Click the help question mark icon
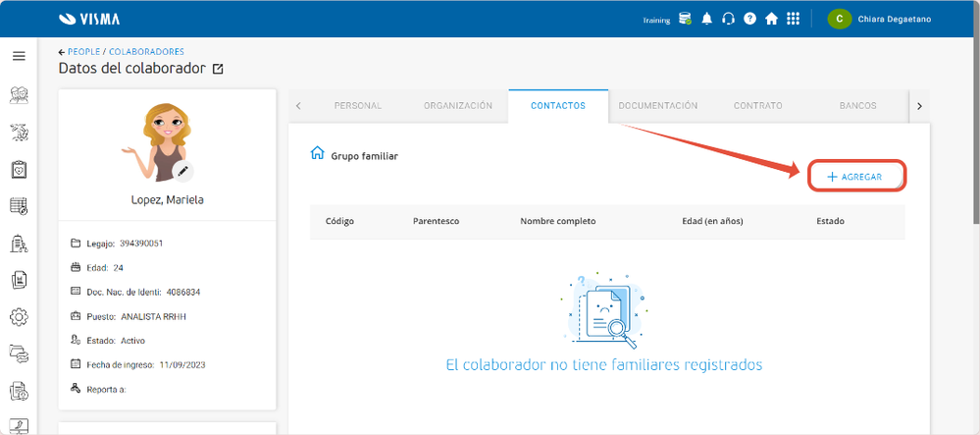Image resolution: width=980 pixels, height=435 pixels. tap(749, 19)
